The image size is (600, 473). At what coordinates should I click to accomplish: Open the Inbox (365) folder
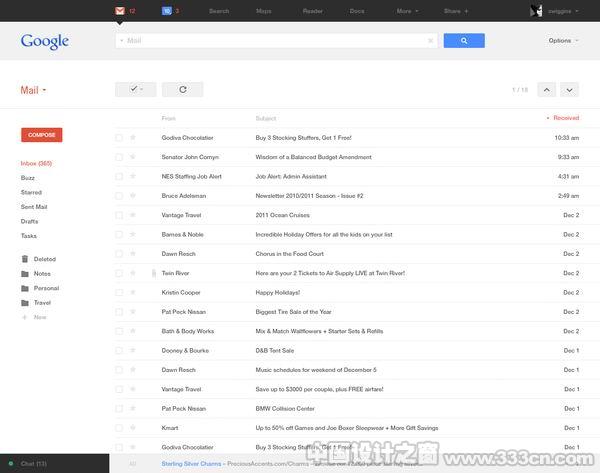click(36, 163)
